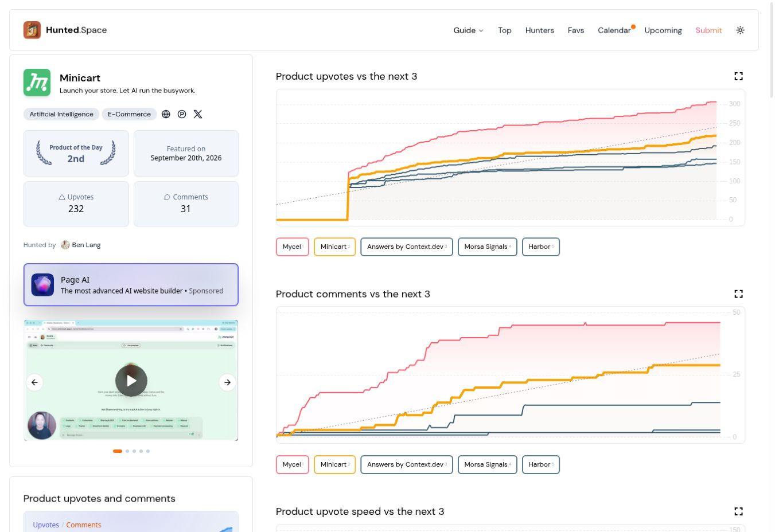This screenshot has height=532, width=775.
Task: Toggle Minicart series in upvotes chart
Action: tap(335, 247)
